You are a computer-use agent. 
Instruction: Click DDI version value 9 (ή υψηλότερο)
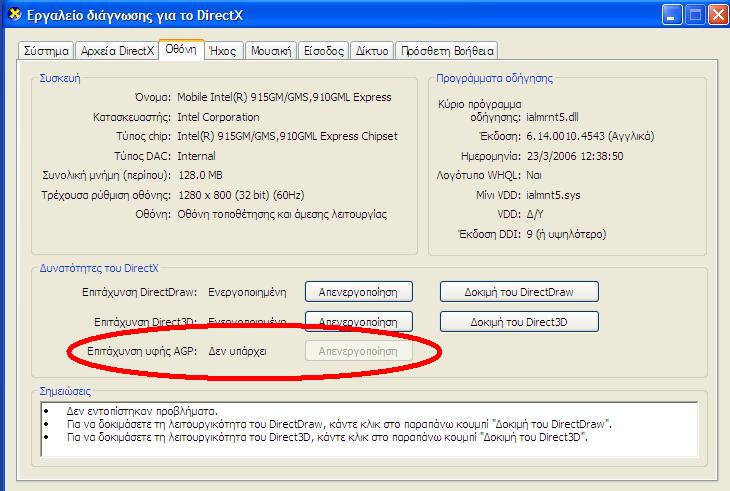(x=567, y=234)
